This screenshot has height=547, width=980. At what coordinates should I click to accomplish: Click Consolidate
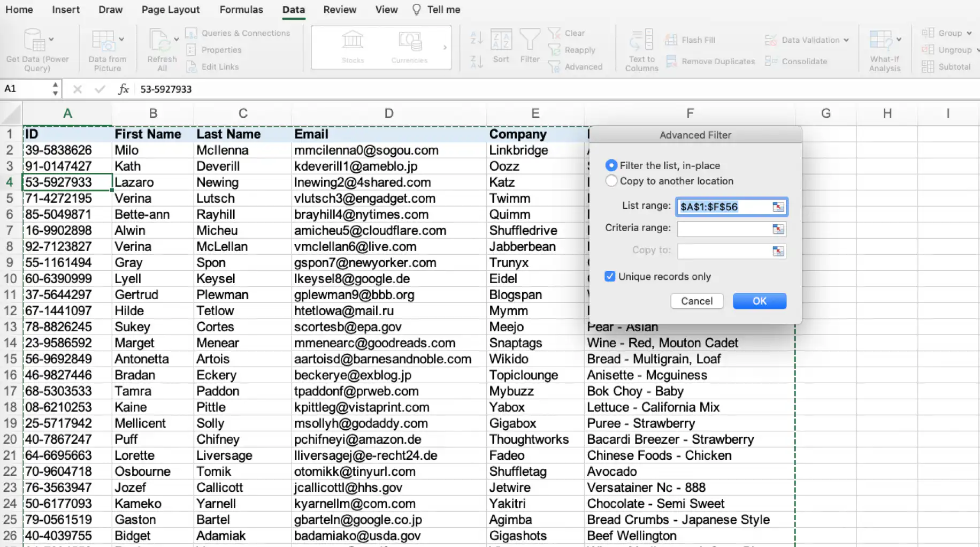pyautogui.click(x=796, y=62)
